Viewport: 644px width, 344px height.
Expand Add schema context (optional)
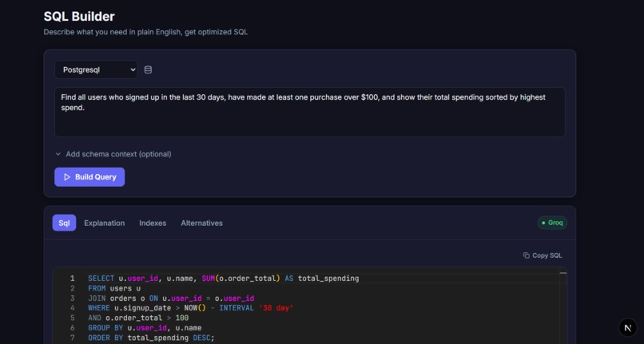click(x=113, y=154)
